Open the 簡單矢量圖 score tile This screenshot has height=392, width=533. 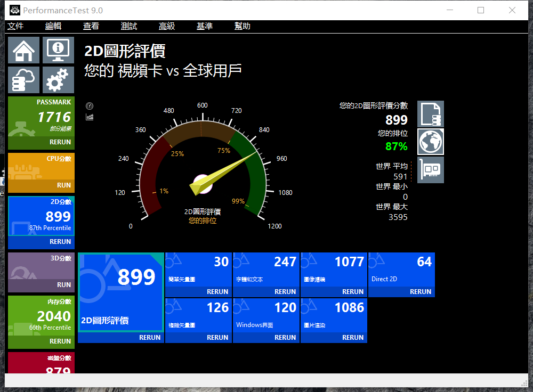coord(198,269)
